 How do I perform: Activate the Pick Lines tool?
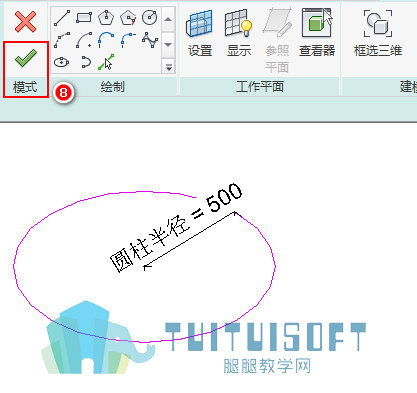(106, 62)
